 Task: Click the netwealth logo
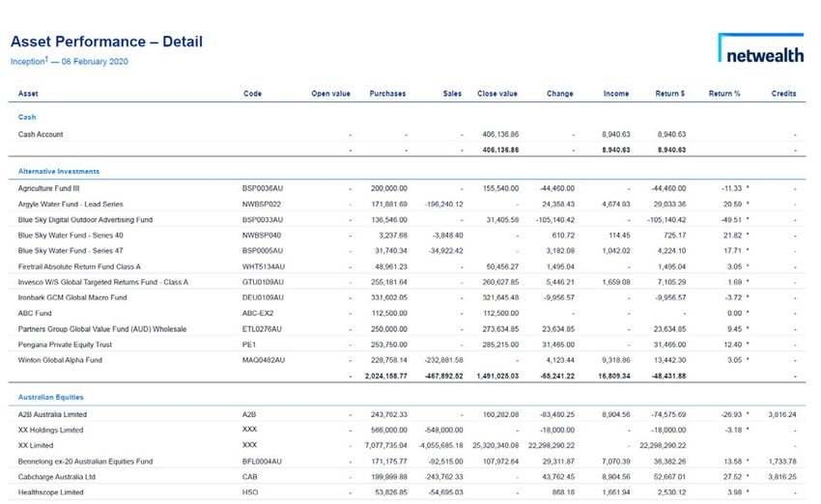(761, 48)
